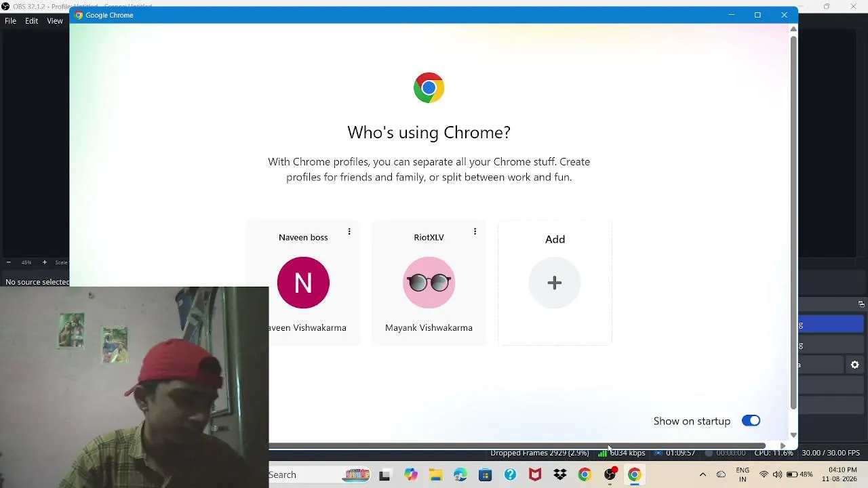Open the File menu in OBS
The image size is (868, 488).
(11, 21)
